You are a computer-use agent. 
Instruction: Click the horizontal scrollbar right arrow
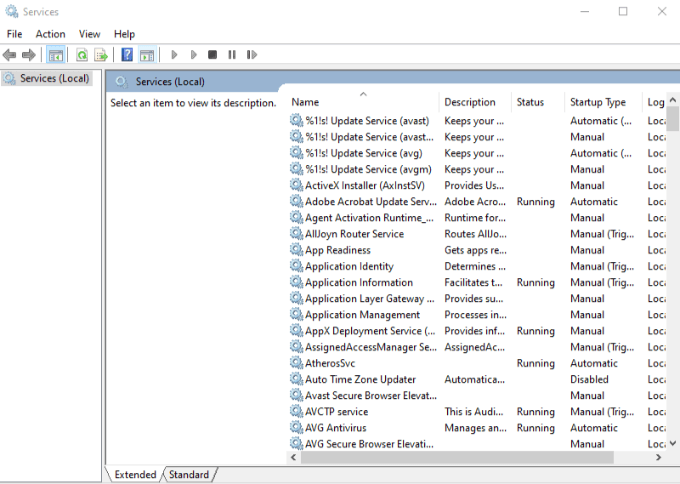click(x=659, y=457)
